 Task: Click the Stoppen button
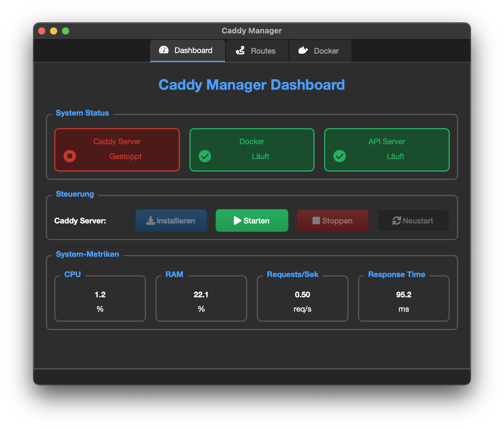(x=333, y=220)
